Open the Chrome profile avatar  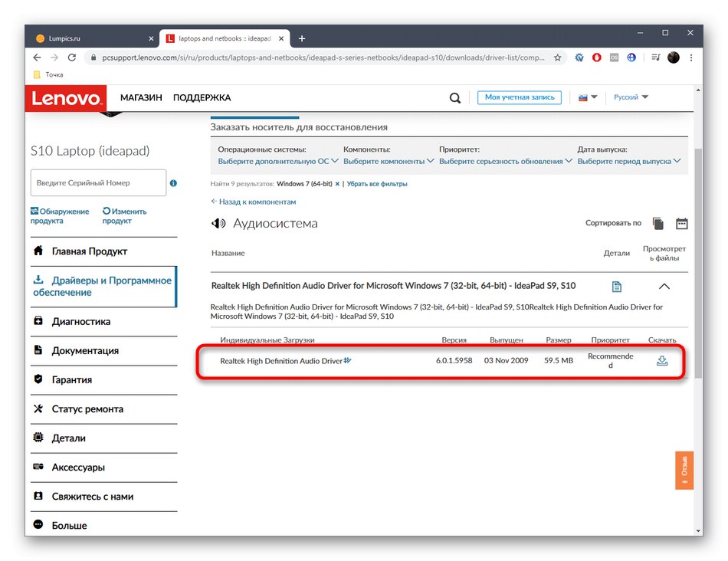674,57
